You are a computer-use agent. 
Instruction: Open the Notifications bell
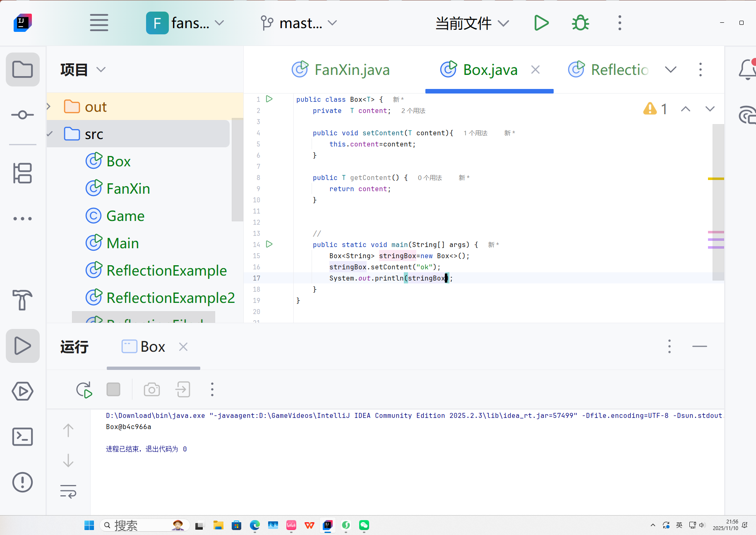(747, 70)
